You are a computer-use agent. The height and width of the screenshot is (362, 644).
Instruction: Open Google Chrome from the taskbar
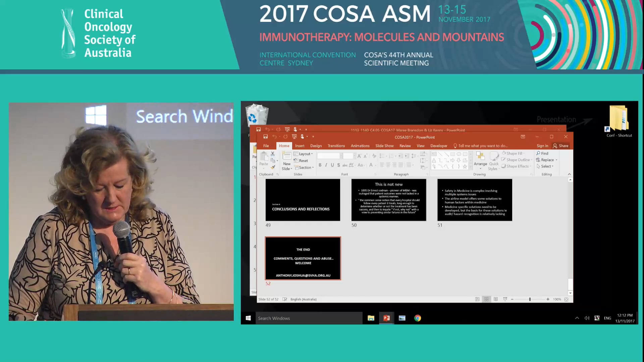click(x=418, y=318)
